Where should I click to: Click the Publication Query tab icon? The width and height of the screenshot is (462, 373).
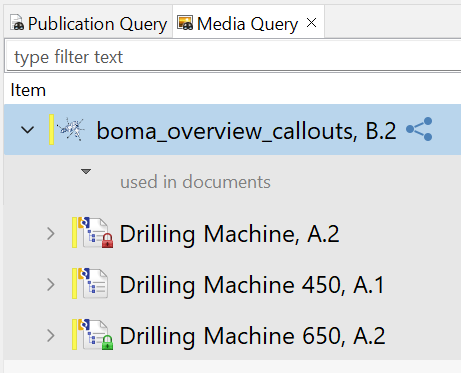coord(17,23)
